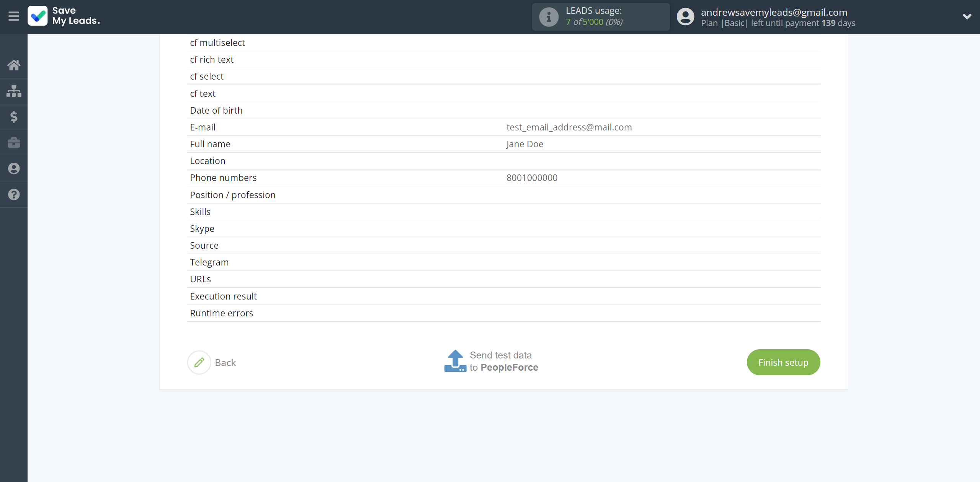Click the upload test data icon
The width and height of the screenshot is (980, 482).
coord(455,361)
